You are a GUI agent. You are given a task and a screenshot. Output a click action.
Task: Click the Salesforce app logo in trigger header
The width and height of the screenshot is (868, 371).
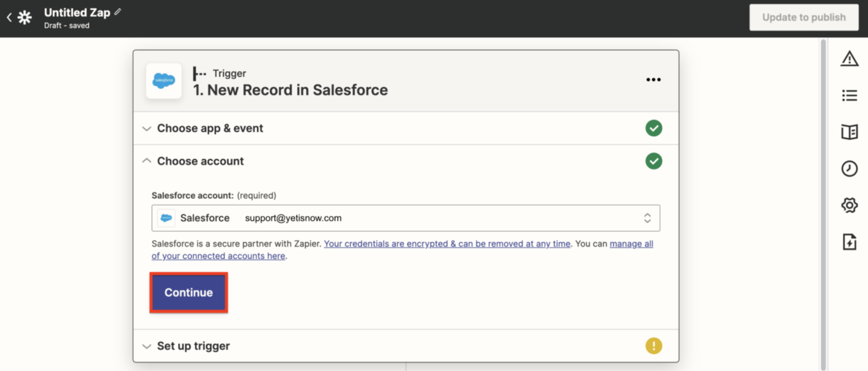pyautogui.click(x=164, y=81)
